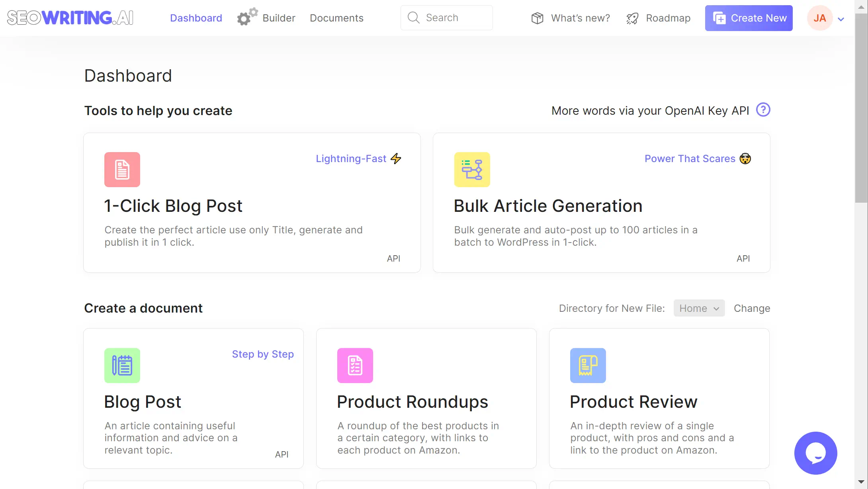Click the Product Roundups pink document icon
Image resolution: width=868 pixels, height=489 pixels.
(x=355, y=365)
